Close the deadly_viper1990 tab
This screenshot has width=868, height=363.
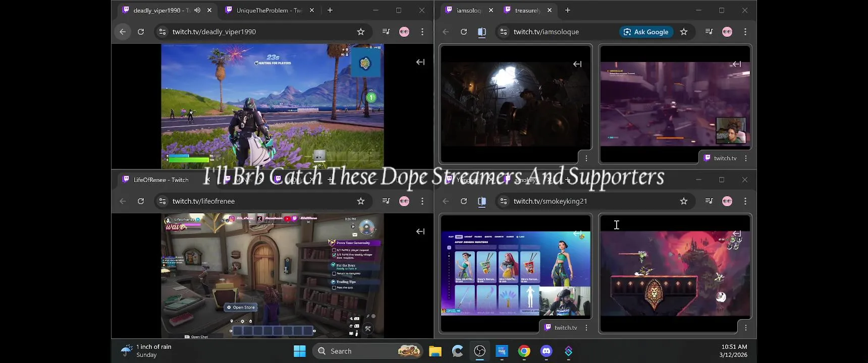[x=209, y=10]
